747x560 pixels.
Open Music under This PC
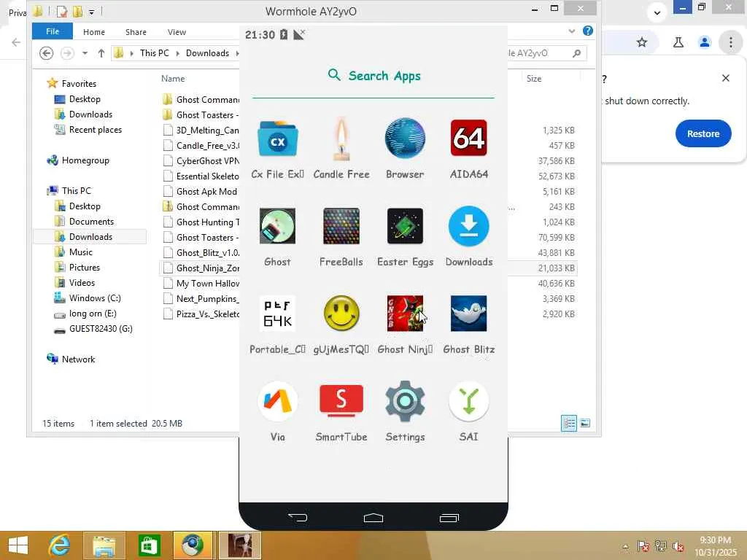pyautogui.click(x=80, y=252)
